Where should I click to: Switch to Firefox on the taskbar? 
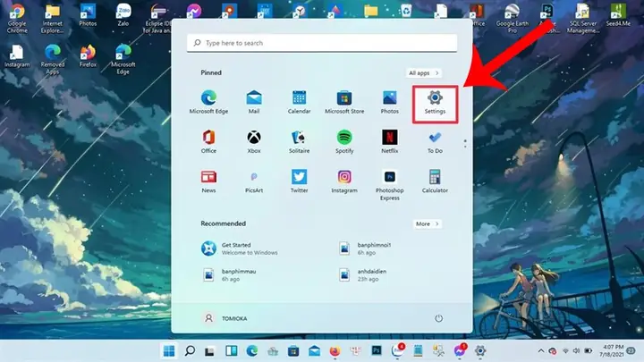[x=335, y=351]
